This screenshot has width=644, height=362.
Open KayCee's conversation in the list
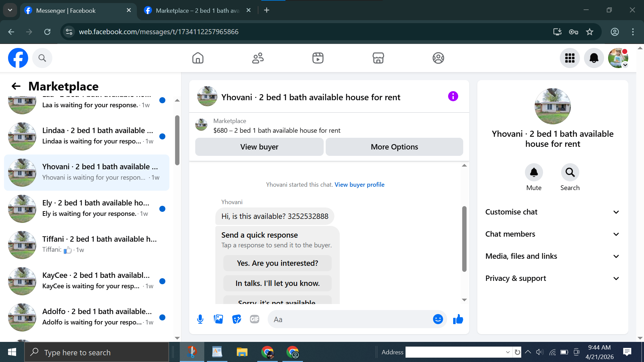87,281
